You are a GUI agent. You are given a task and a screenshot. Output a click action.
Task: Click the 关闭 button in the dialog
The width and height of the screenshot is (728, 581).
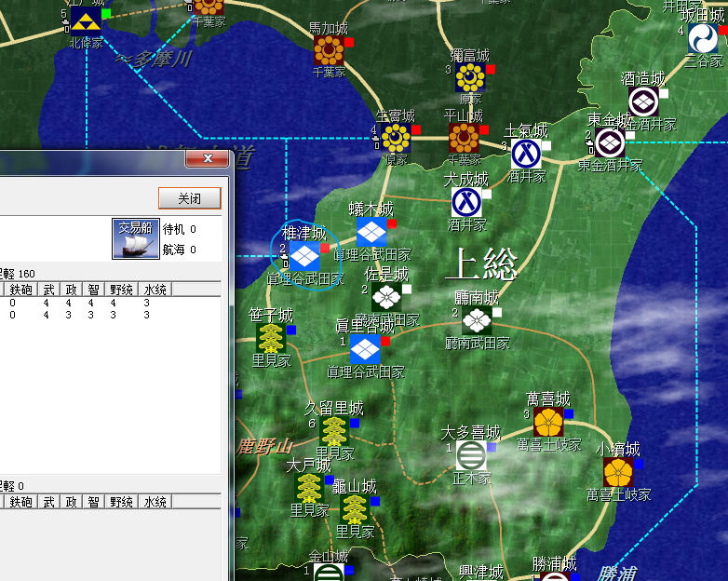coord(189,198)
